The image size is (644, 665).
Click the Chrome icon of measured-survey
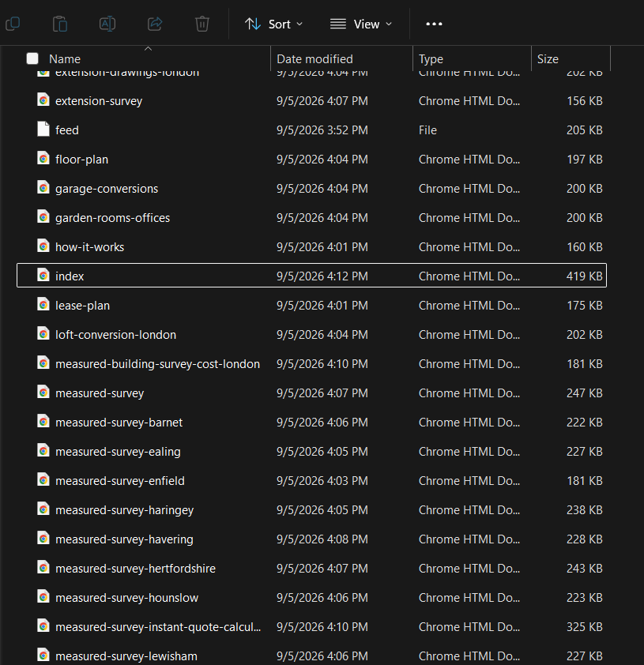(x=43, y=393)
